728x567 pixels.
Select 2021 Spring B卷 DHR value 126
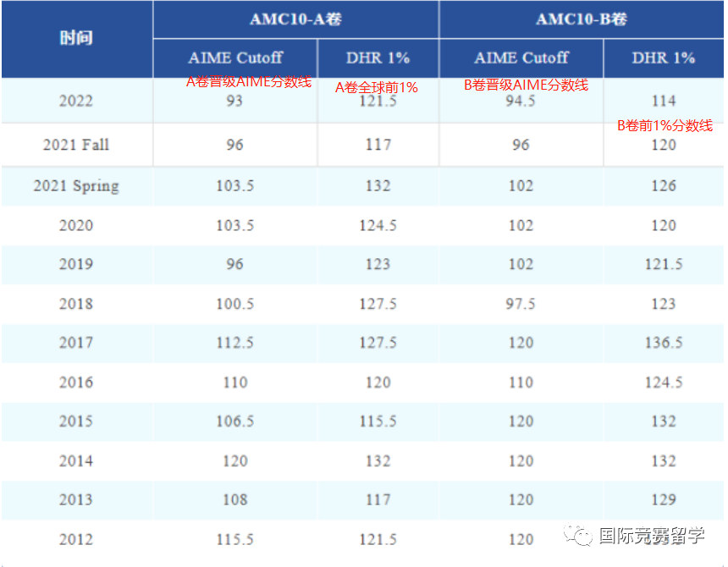coord(664,185)
